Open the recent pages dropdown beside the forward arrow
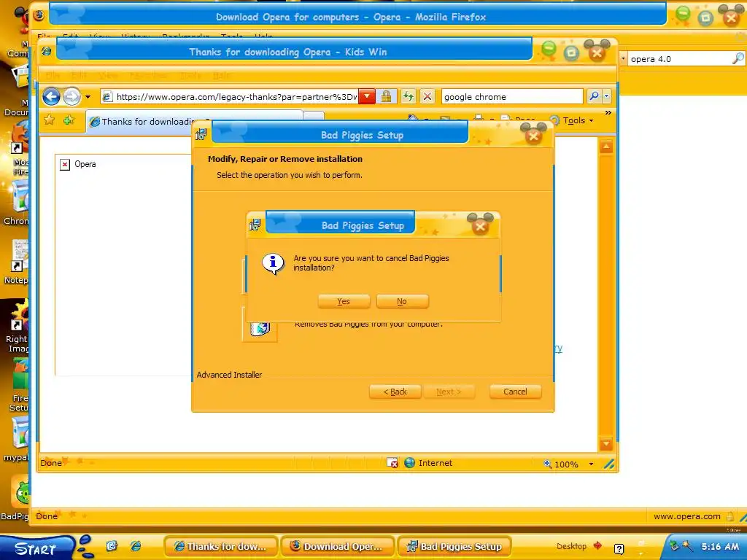This screenshot has height=560, width=747. [88, 97]
